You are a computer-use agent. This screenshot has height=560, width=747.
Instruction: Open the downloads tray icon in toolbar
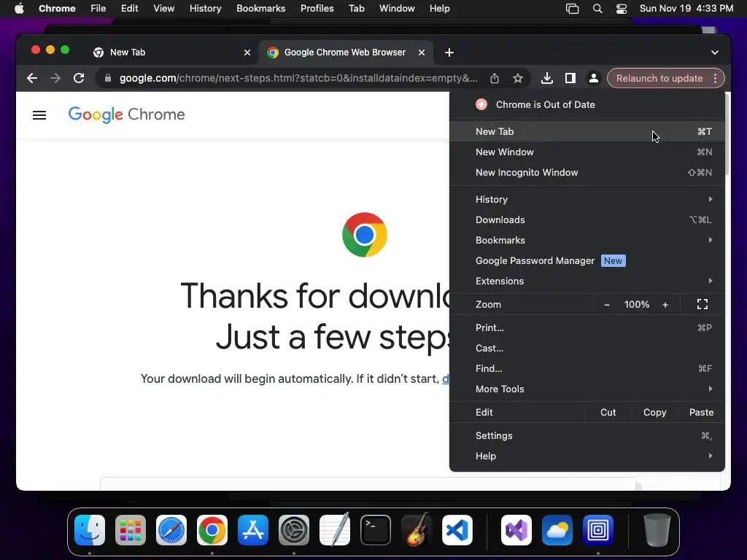click(x=547, y=78)
